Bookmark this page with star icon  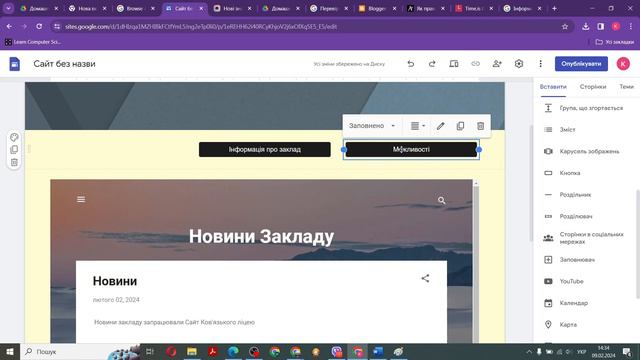coord(565,27)
